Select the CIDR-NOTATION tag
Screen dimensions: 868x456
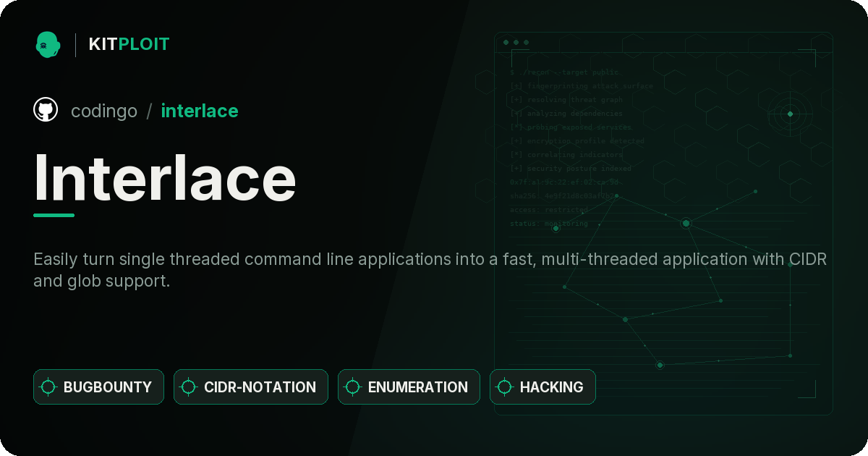[251, 387]
